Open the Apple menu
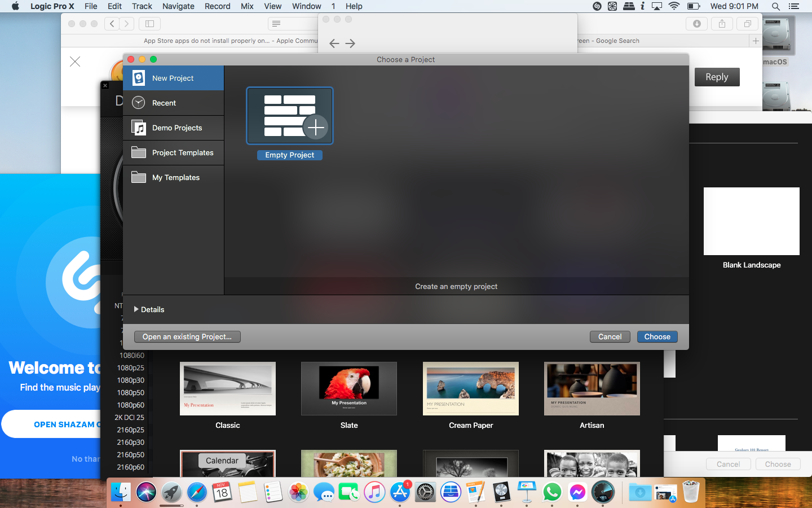 coord(15,6)
